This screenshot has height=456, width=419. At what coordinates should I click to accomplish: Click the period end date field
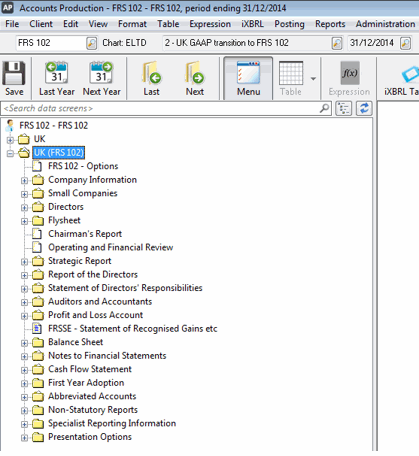(x=373, y=43)
